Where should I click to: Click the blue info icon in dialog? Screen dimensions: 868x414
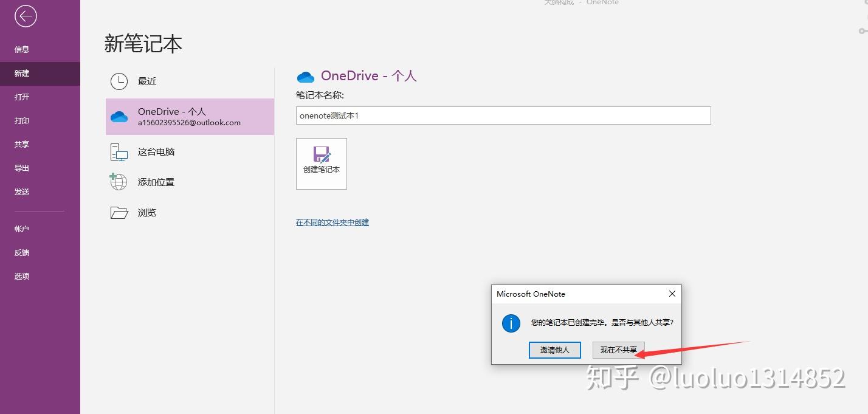pyautogui.click(x=511, y=323)
